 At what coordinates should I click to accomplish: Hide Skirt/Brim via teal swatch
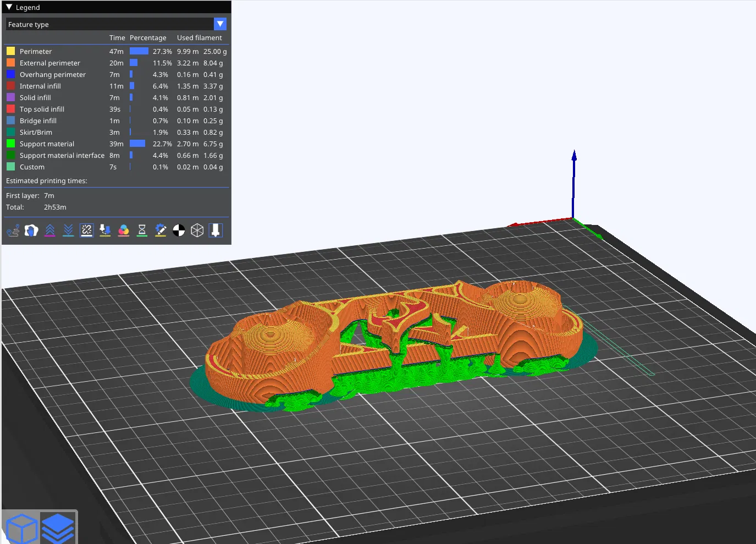(10, 132)
